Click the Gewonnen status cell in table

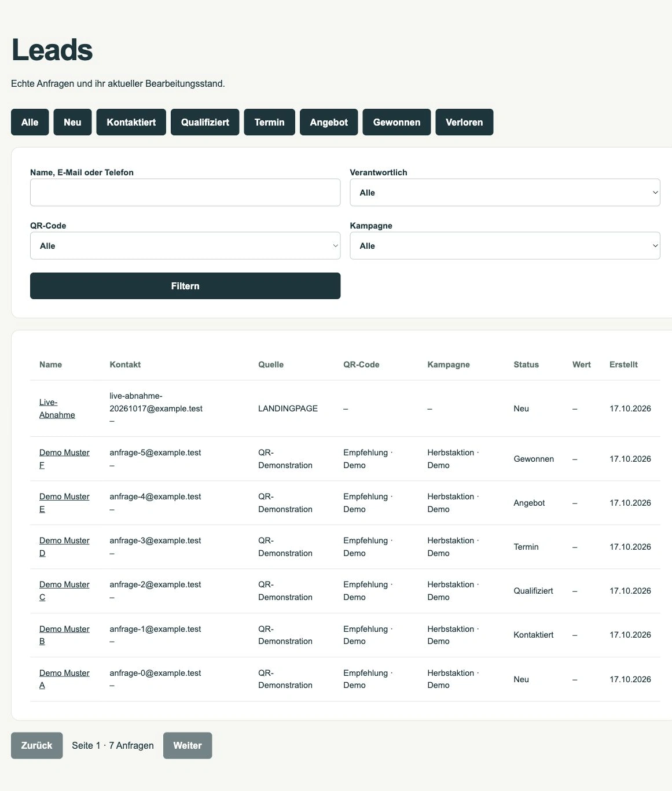pyautogui.click(x=534, y=459)
